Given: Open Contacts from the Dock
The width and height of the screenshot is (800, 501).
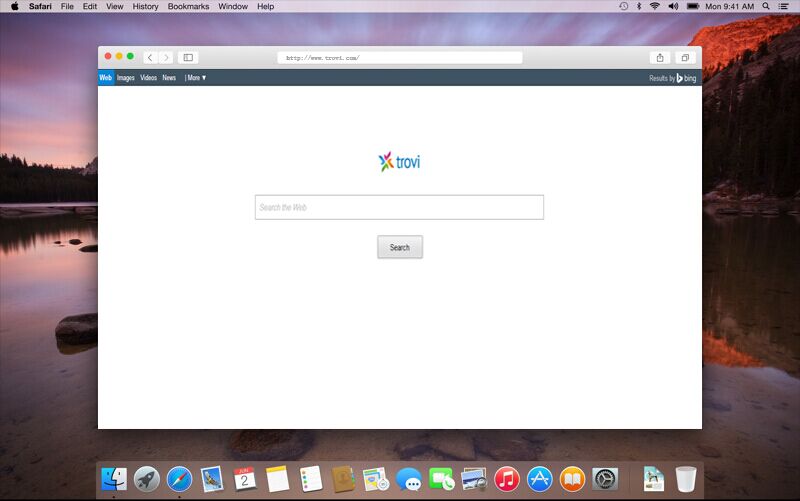Looking at the screenshot, I should [x=343, y=479].
